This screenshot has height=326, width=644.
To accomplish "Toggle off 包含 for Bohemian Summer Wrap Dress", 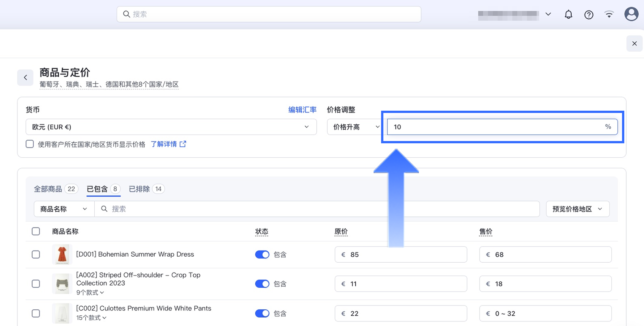I will tap(262, 254).
